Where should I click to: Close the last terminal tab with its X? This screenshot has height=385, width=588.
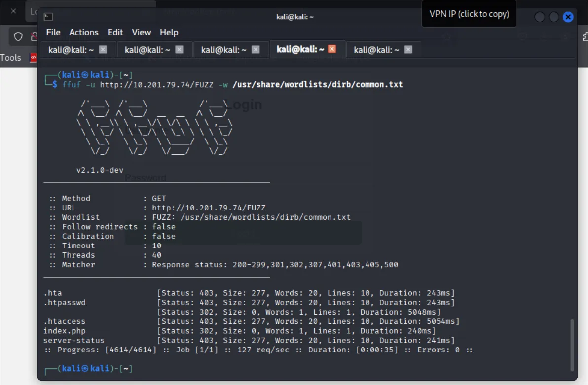coord(408,49)
